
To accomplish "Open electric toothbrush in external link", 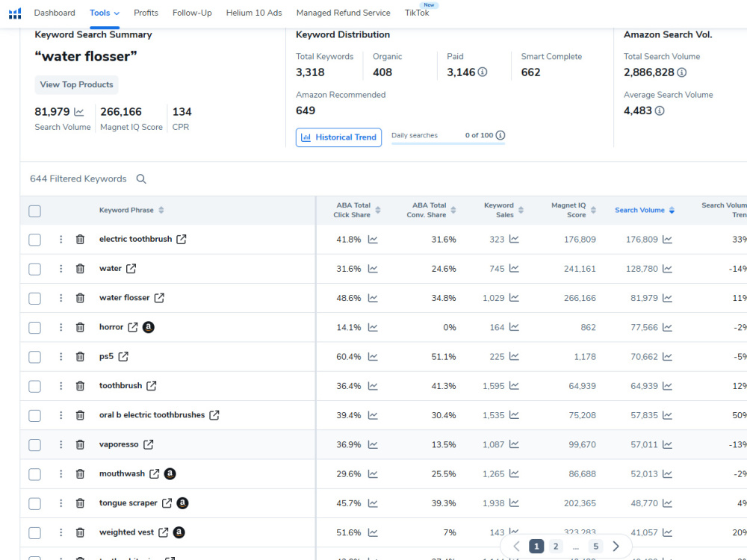I will tap(181, 239).
